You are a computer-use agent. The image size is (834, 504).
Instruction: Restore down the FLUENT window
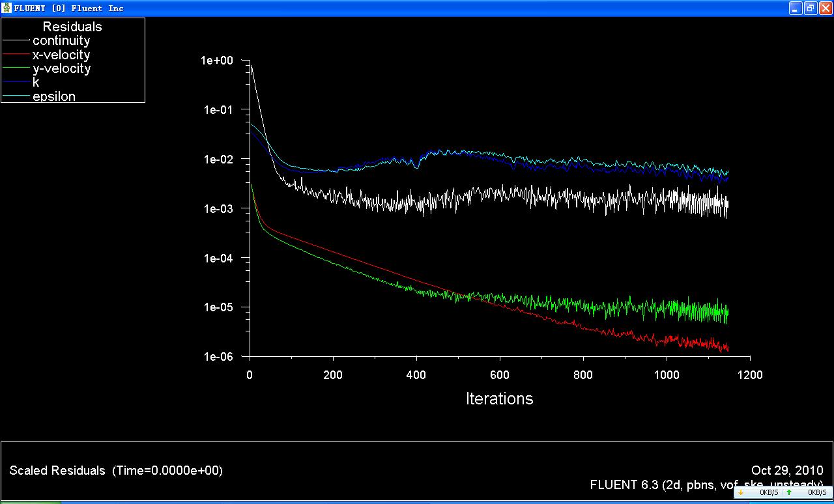click(811, 8)
